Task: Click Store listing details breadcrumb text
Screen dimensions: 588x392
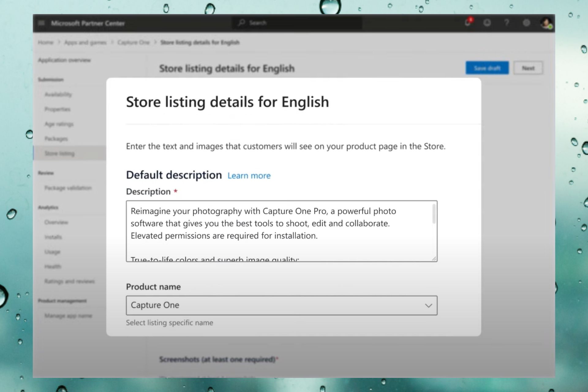Action: coord(200,42)
